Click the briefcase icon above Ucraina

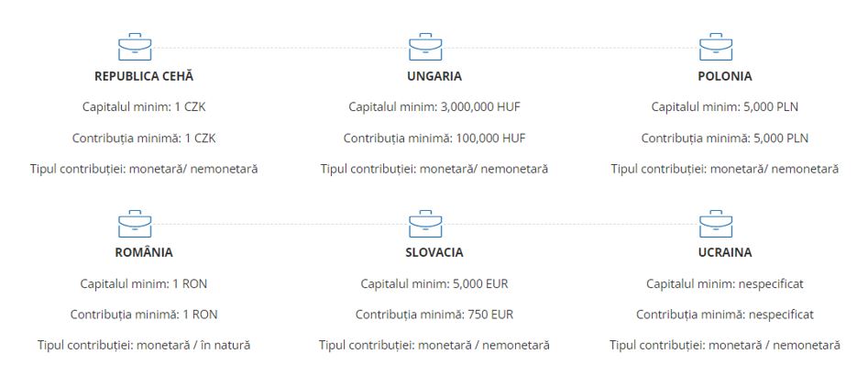coord(716,224)
